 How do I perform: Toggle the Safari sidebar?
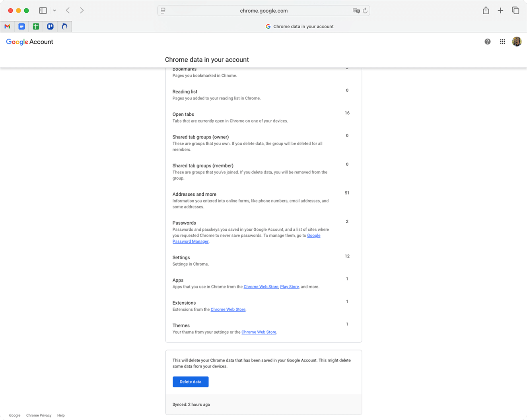43,11
